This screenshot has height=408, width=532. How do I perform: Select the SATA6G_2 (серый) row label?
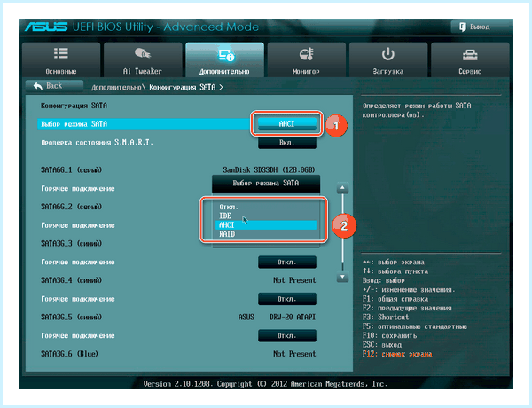point(71,207)
